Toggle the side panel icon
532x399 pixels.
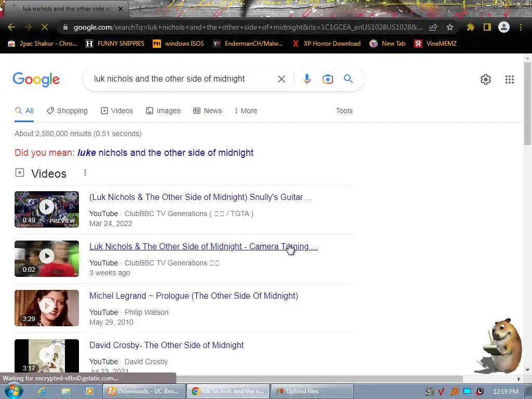pyautogui.click(x=487, y=27)
